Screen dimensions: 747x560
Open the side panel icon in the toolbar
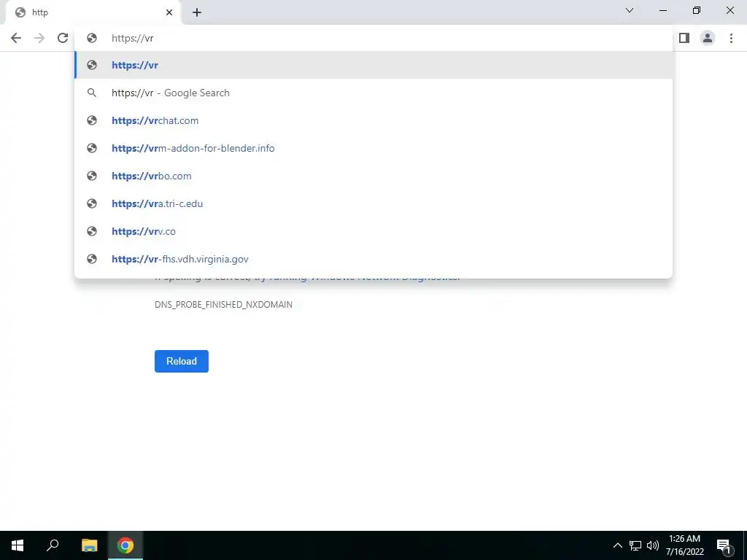coord(684,38)
